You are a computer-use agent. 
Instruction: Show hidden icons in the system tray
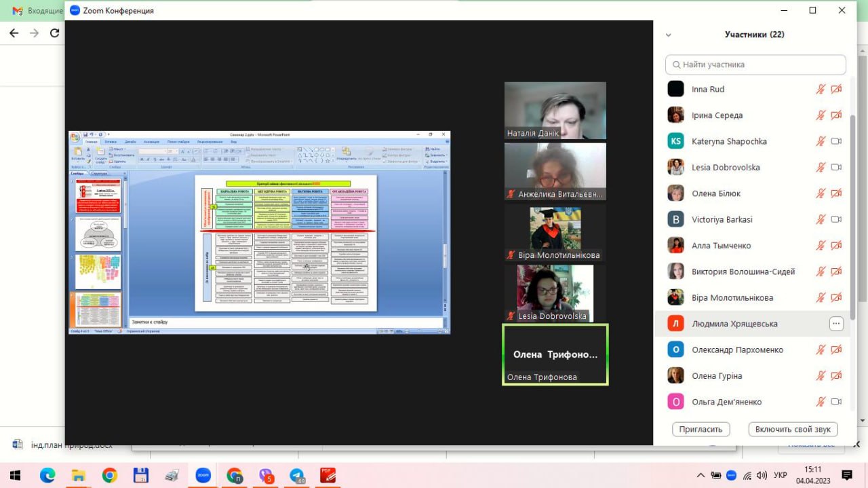(699, 475)
